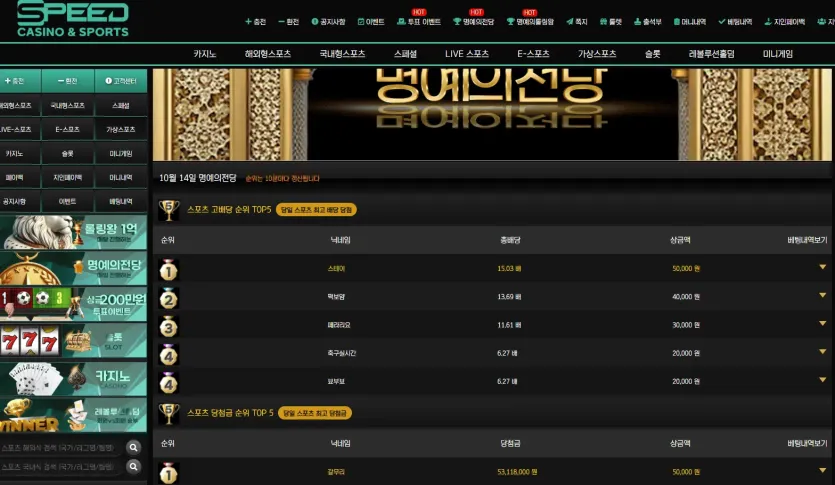The height and width of the screenshot is (485, 835).
Task: Select LIVE 스포츠 in main navigation
Action: coord(467,54)
